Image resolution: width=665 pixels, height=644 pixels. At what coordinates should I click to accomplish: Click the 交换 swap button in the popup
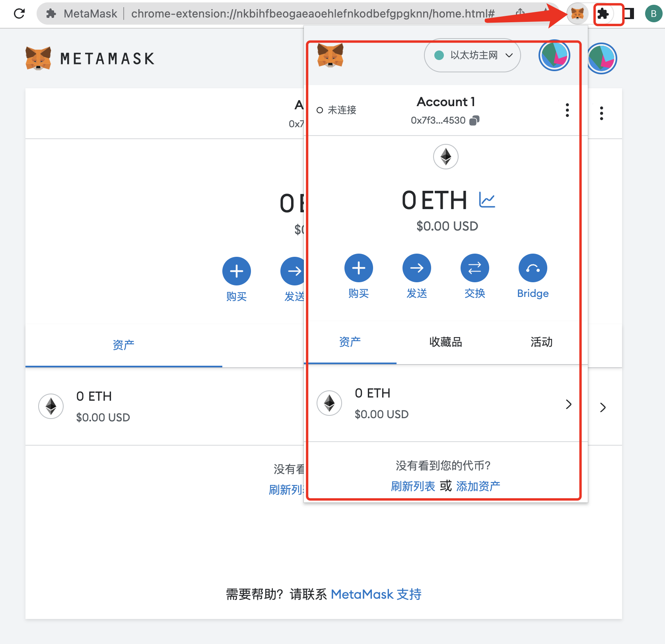[x=475, y=277]
